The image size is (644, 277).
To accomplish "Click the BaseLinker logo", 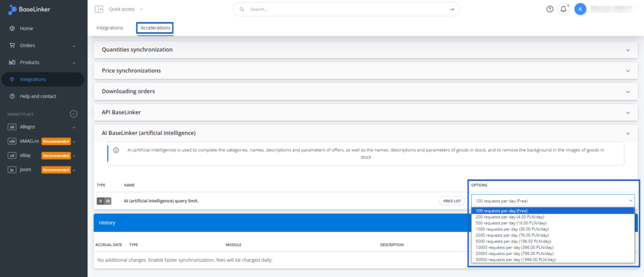I will pos(29,10).
